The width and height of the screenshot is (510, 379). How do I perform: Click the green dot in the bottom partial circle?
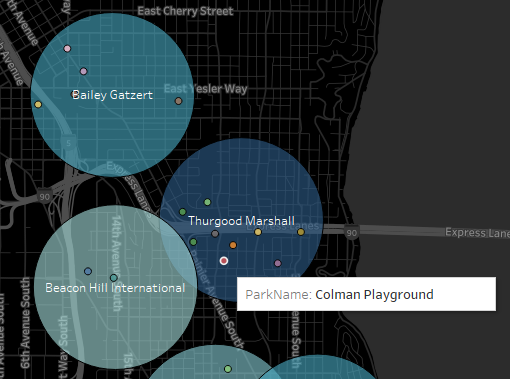coord(228,369)
